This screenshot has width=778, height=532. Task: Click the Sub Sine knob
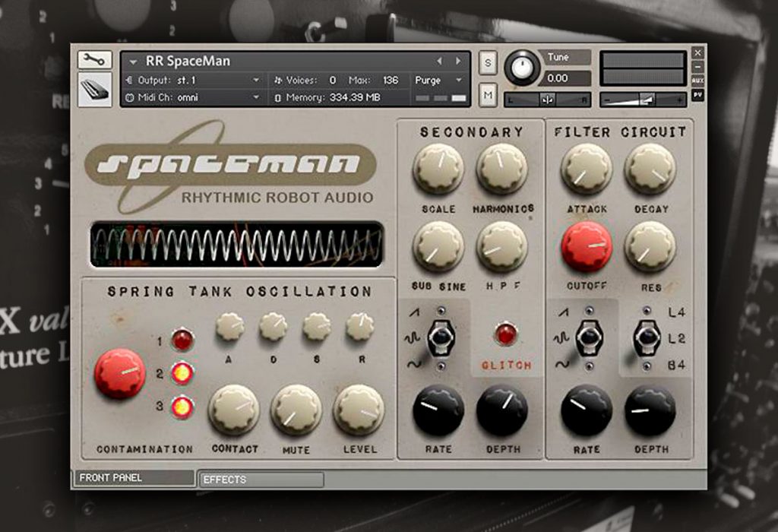coord(438,246)
